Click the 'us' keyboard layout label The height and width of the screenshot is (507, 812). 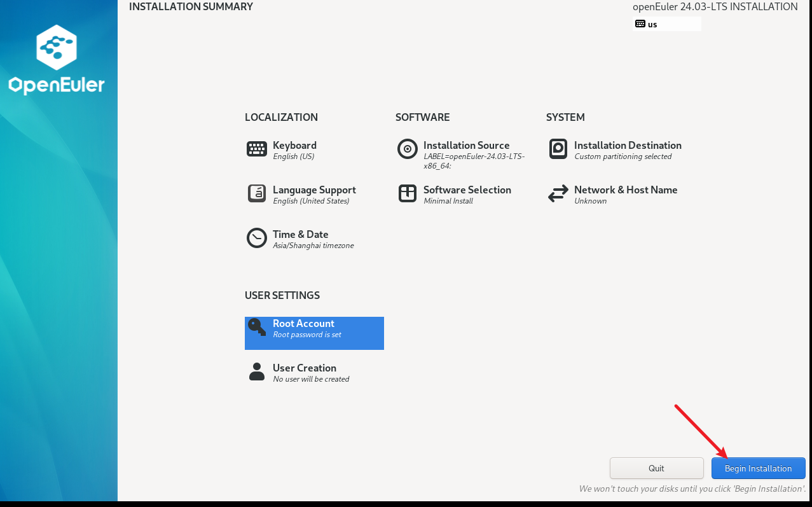(x=652, y=25)
